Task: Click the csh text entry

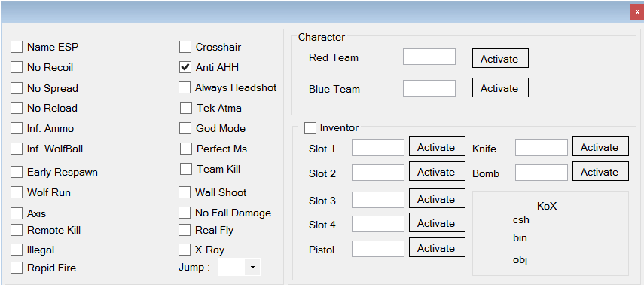Action: point(520,220)
